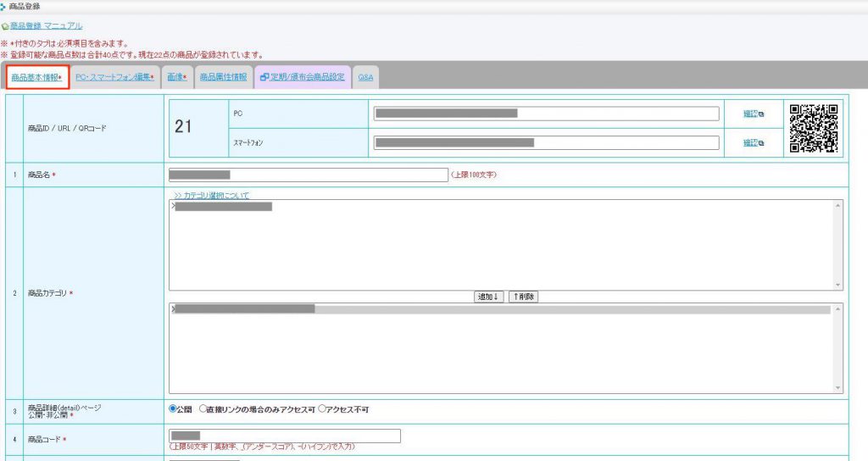Click the 商品名 text input field
This screenshot has height=461, width=868.
308,175
